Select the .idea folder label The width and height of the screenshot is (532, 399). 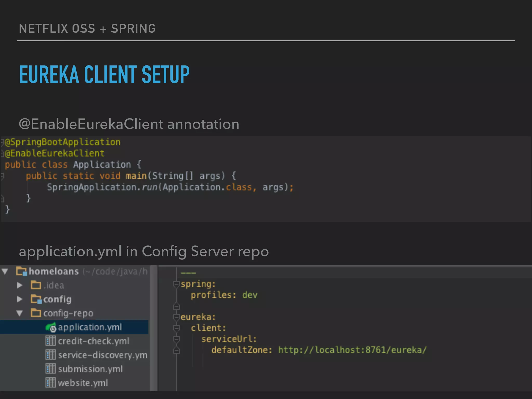click(x=54, y=285)
